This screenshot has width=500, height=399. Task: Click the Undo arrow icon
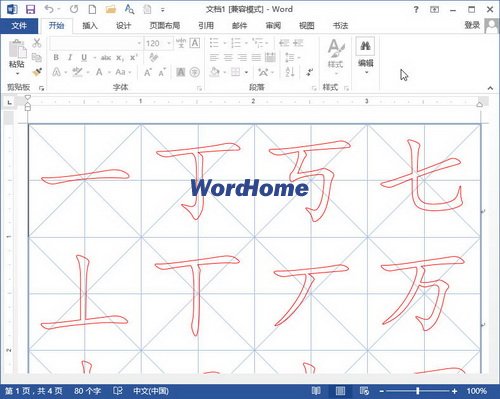tap(49, 9)
